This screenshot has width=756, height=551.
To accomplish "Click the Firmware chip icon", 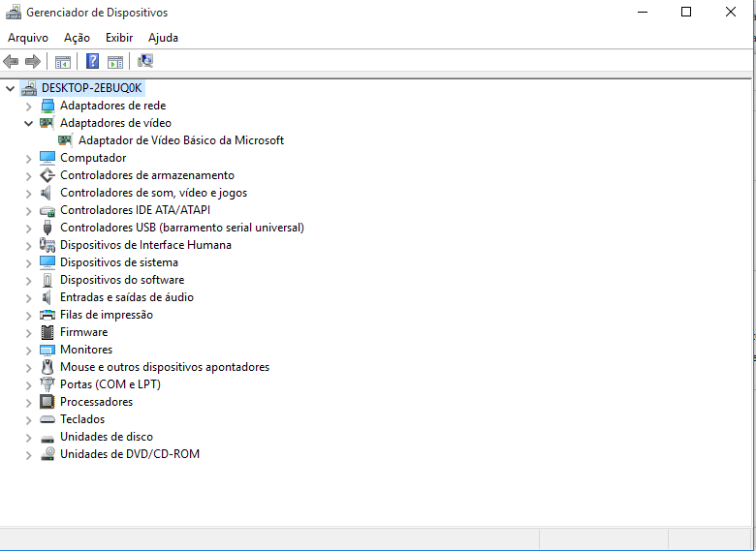I will 47,332.
